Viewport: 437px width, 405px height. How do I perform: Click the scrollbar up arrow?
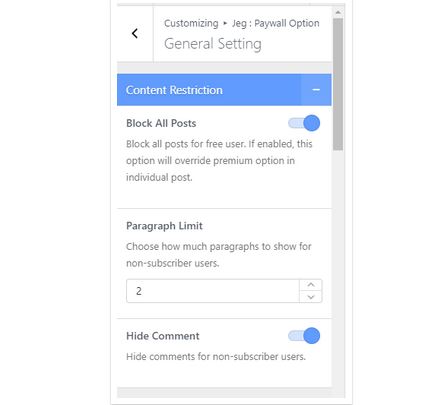tap(338, 12)
